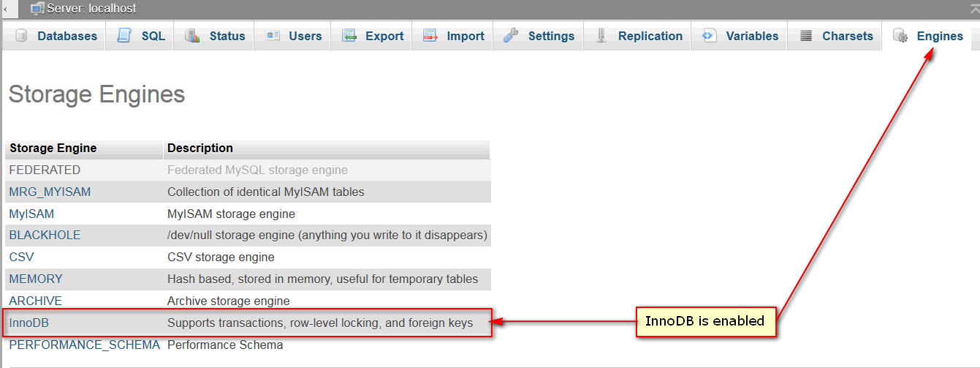Click the disabled FEDERATED engine name
Screen dimensions: 980x368
pyautogui.click(x=45, y=170)
